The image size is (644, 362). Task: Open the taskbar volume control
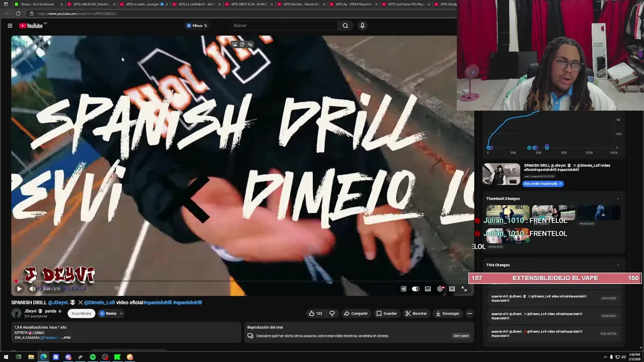coord(623,357)
